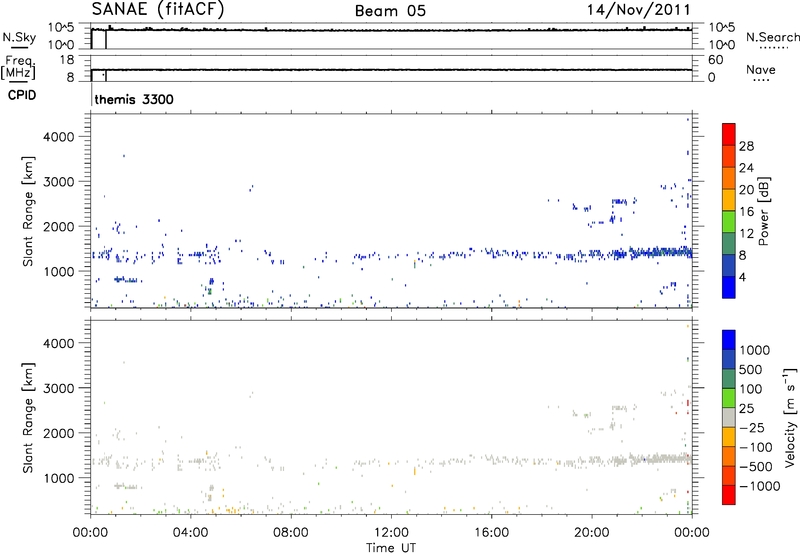Image resolution: width=800 pixels, height=554 pixels.
Task: Click the date '14/Nov/2011'
Action: 638,10
